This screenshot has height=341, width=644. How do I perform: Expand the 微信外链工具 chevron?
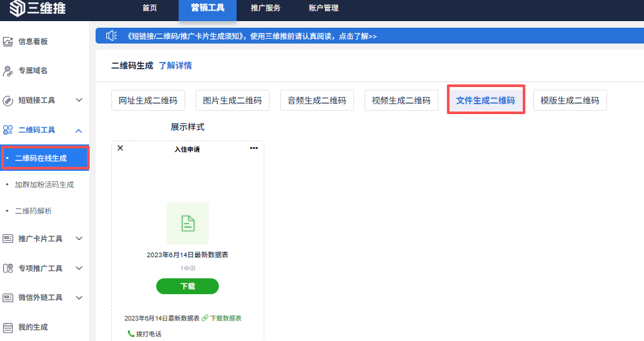pos(78,297)
